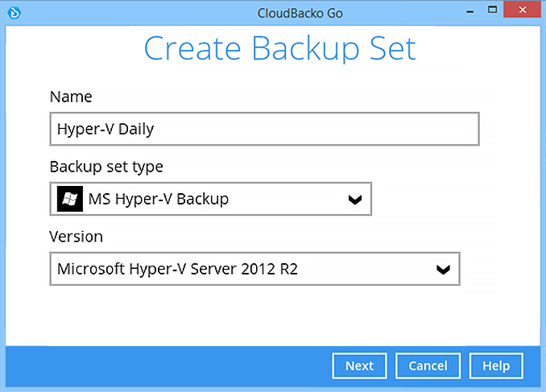The width and height of the screenshot is (546, 392).
Task: Click the Next button
Action: tap(359, 366)
